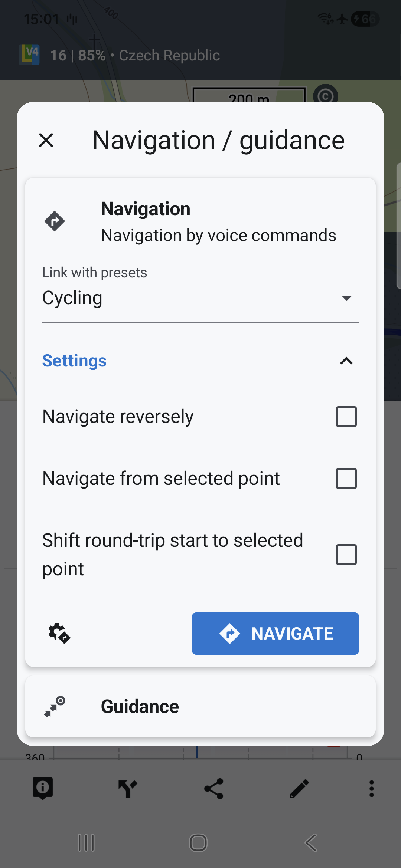The image size is (401, 868).
Task: Open the three-dot overflow menu
Action: pyautogui.click(x=371, y=788)
